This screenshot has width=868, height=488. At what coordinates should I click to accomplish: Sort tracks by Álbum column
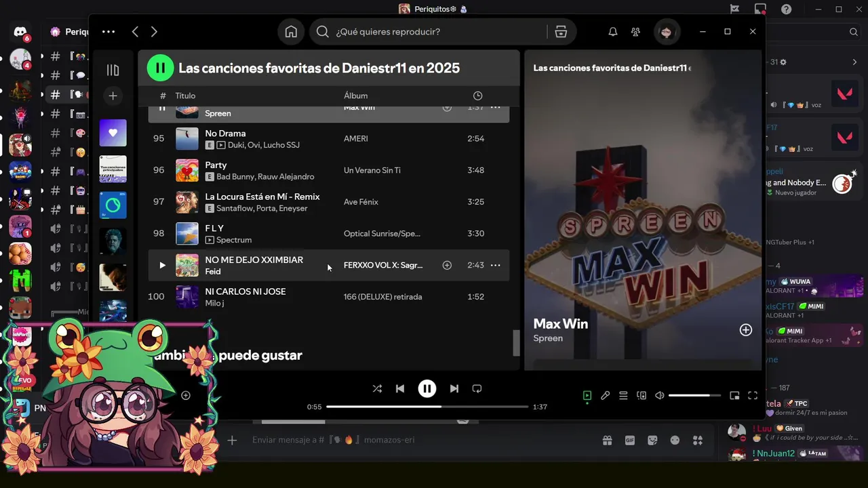point(355,96)
